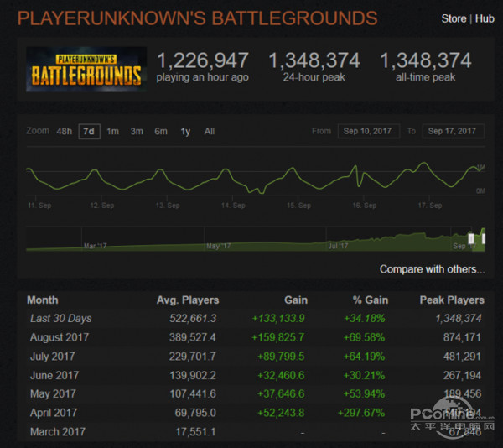Grab the right navigator range handle
Image resolution: width=503 pixels, height=448 pixels.
point(482,239)
